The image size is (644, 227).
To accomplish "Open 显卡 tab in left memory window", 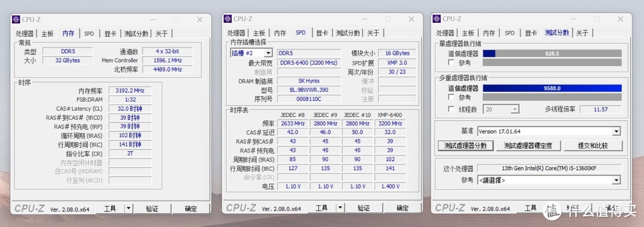I will point(110,33).
